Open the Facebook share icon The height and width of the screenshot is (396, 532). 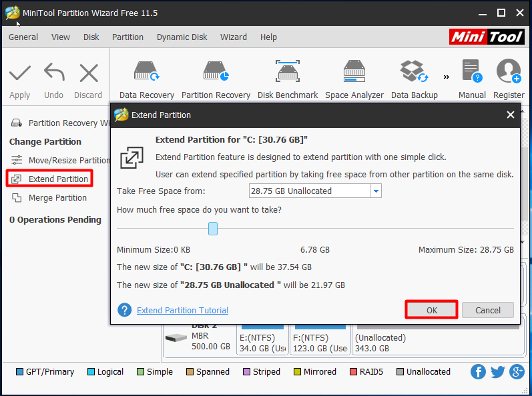(x=478, y=371)
